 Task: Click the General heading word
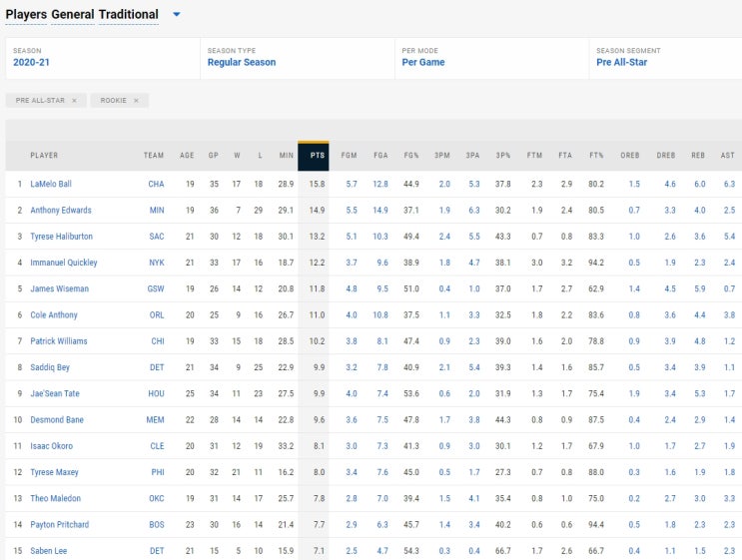(73, 15)
